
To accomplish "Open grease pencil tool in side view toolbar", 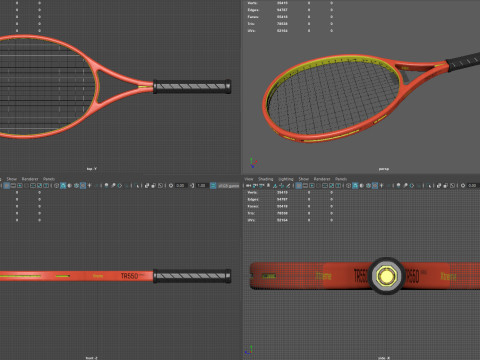I will tap(288, 185).
